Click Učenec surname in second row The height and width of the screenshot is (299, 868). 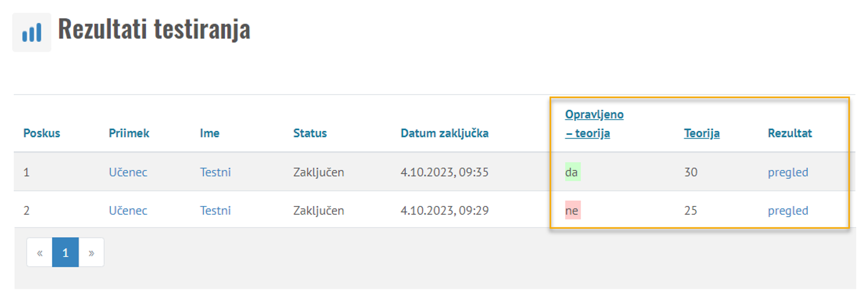click(128, 211)
